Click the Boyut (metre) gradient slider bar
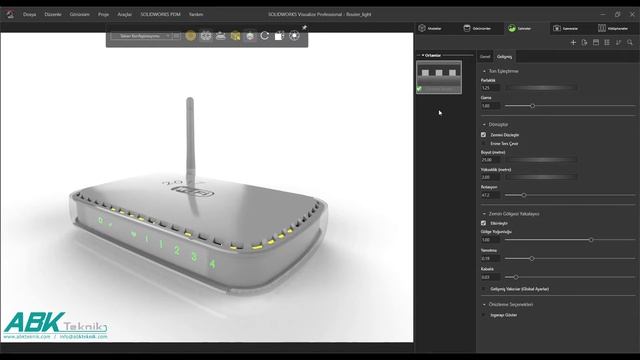Screen dimensions: 640x360 [541, 160]
